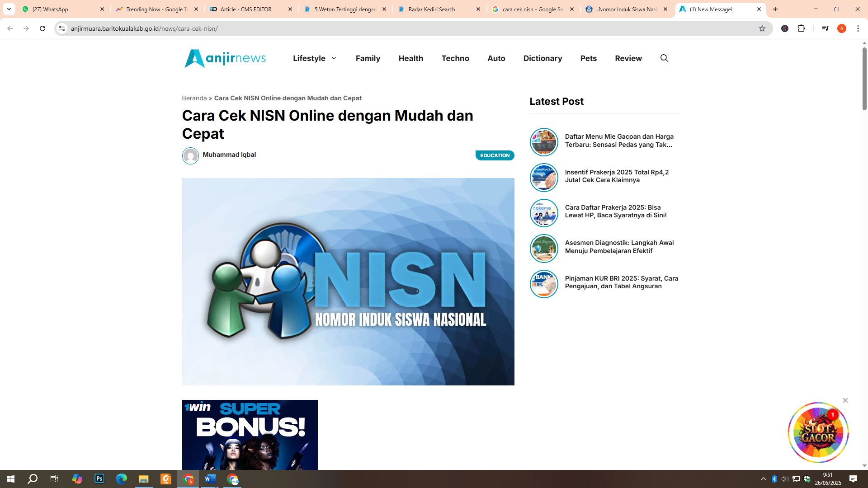
Task: Click Muhammad Iqbal author avatar
Action: pyautogui.click(x=190, y=156)
